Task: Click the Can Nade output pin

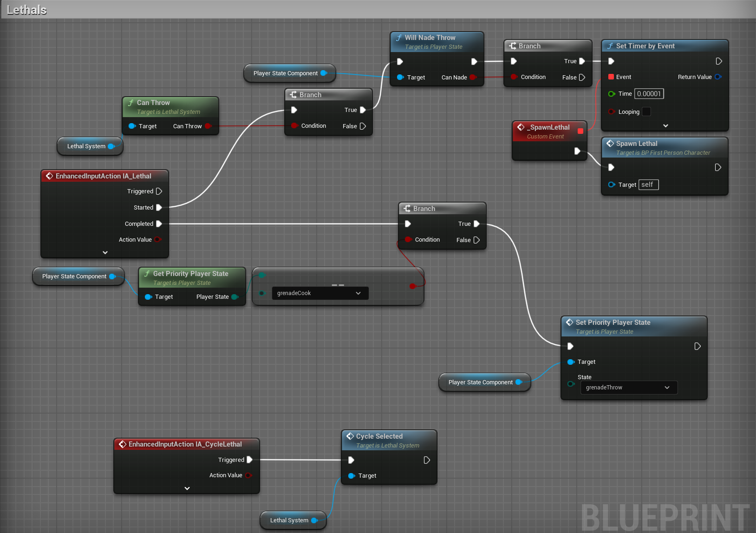Action: 473,78
